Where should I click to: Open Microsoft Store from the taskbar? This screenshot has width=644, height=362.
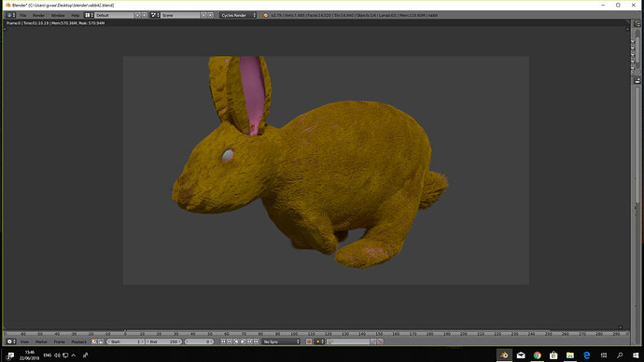(553, 355)
